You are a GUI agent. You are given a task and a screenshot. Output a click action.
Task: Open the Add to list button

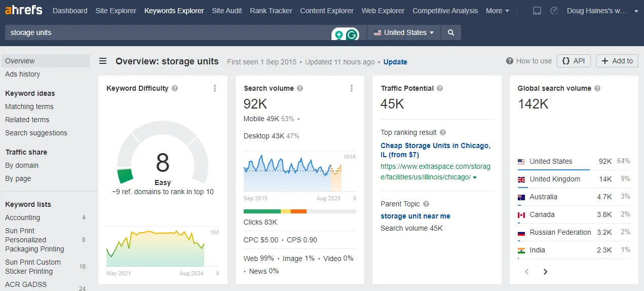617,61
